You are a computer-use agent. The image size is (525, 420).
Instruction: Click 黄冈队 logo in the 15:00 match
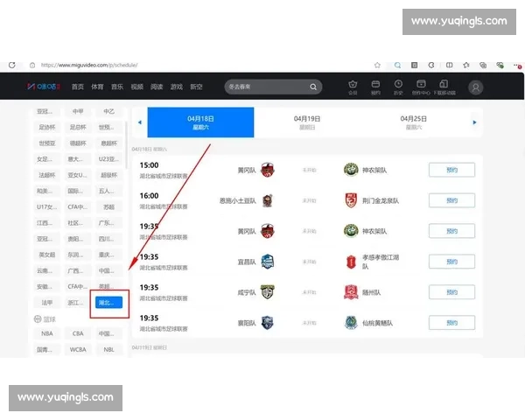click(268, 170)
